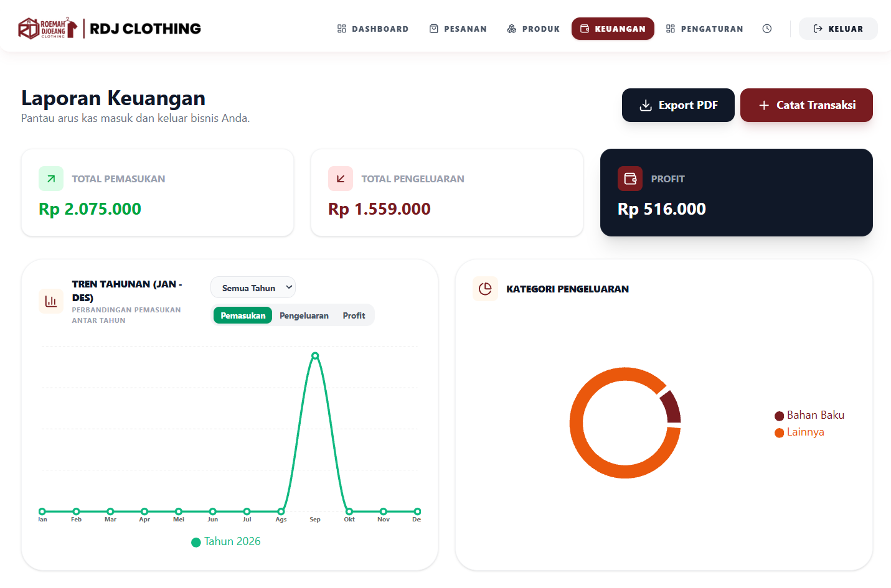Click the bar chart icon beside Tren Tahunan

51,301
